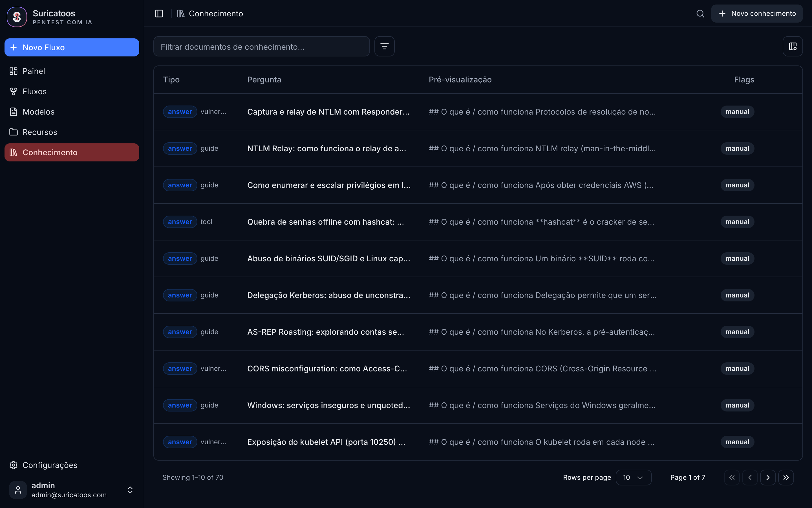Image resolution: width=812 pixels, height=508 pixels.
Task: Open Como enumerar e escalar privilégios row
Action: (478, 185)
